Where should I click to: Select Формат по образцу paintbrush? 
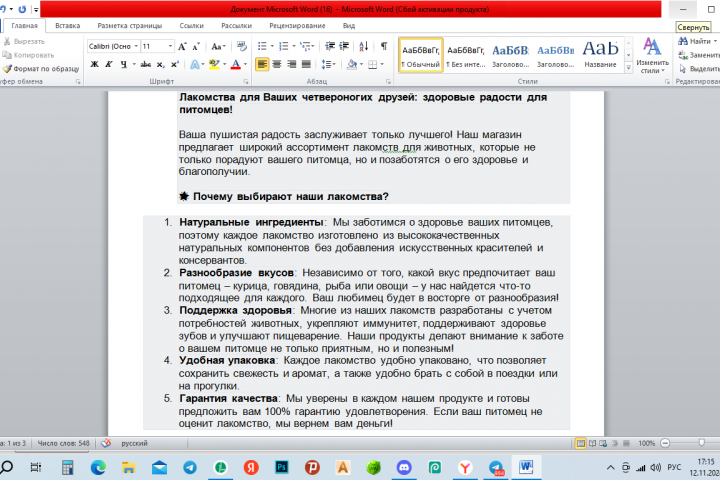click(x=41, y=69)
